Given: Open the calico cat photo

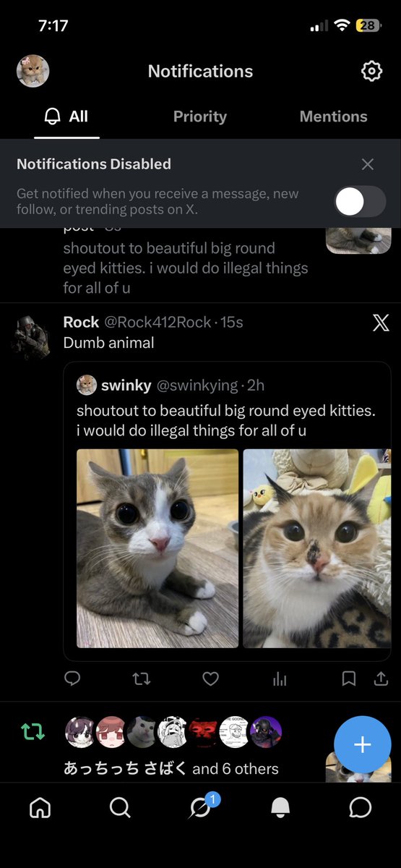Looking at the screenshot, I should coord(316,548).
